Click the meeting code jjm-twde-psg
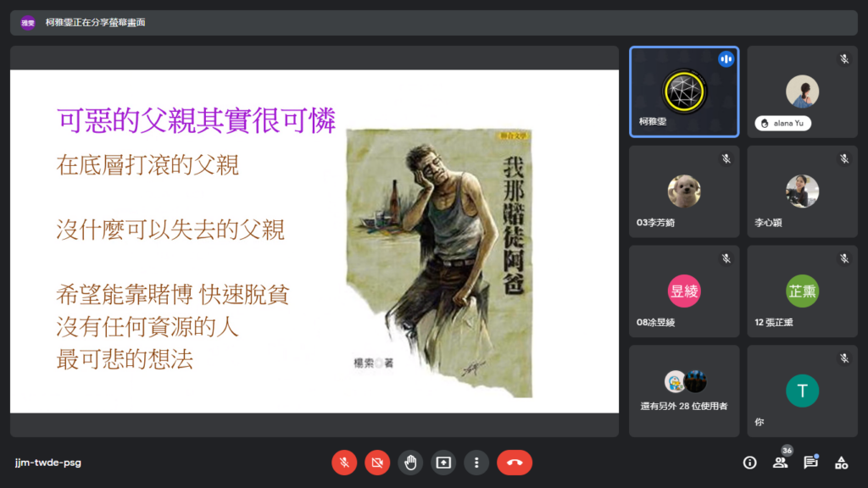The width and height of the screenshot is (868, 488). coord(48,463)
